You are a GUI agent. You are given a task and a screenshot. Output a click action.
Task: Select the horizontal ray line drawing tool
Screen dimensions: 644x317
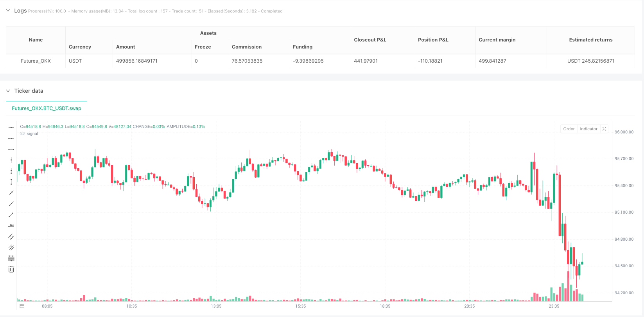coord(11,138)
